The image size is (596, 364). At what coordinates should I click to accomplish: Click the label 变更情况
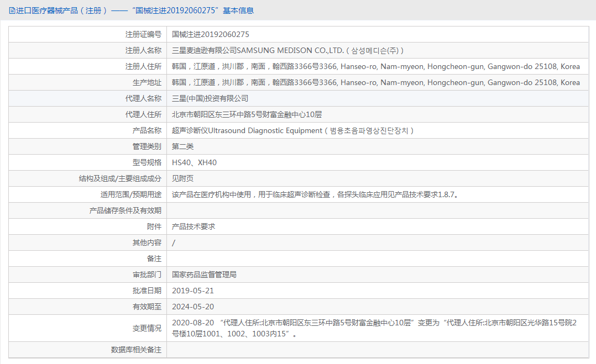(x=147, y=328)
